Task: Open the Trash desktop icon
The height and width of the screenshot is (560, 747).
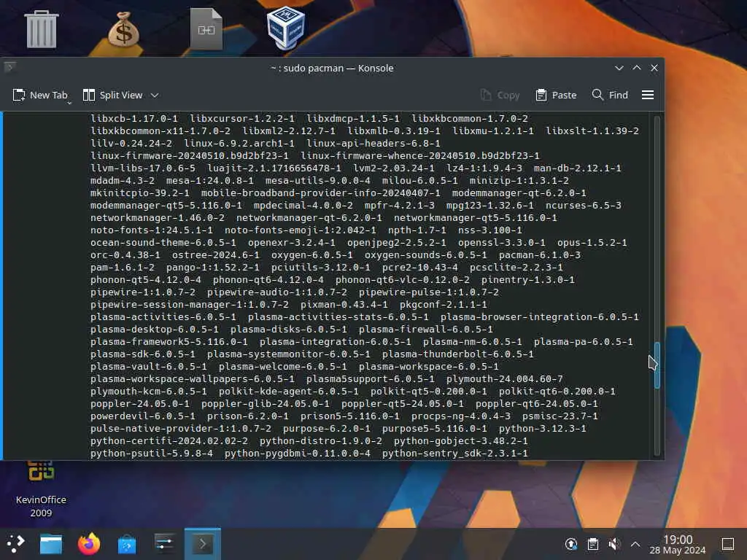Action: pos(42,29)
